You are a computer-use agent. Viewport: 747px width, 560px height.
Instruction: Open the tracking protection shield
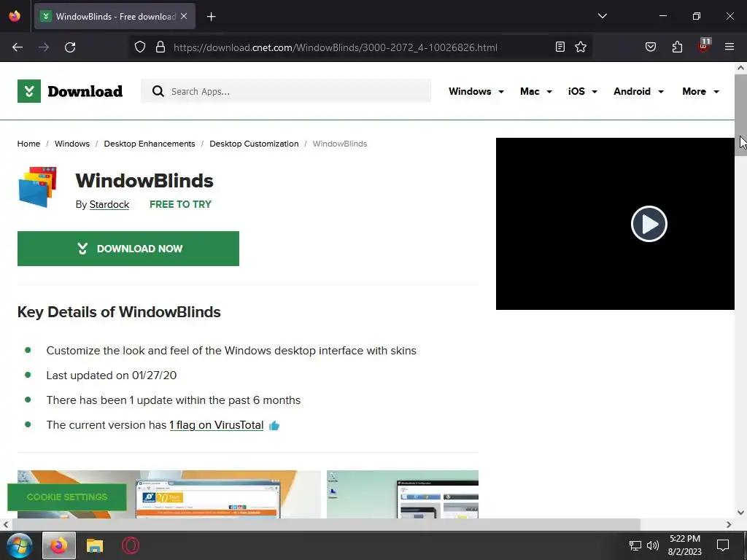(x=139, y=47)
